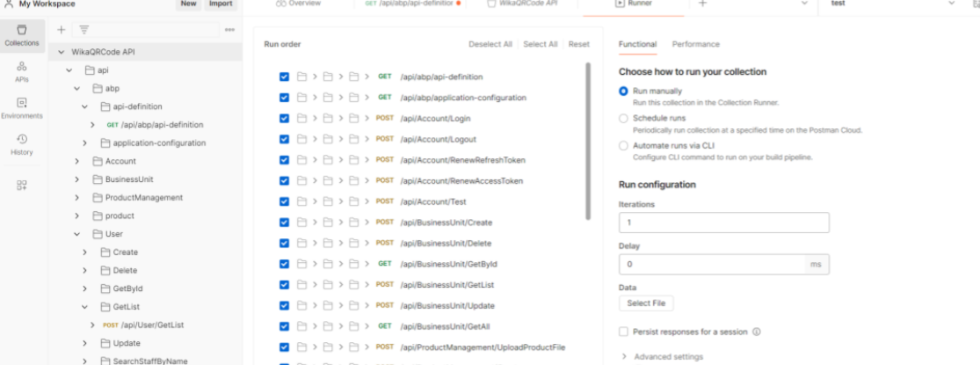Select the Performance tab
The height and width of the screenshot is (365, 980).
(695, 44)
